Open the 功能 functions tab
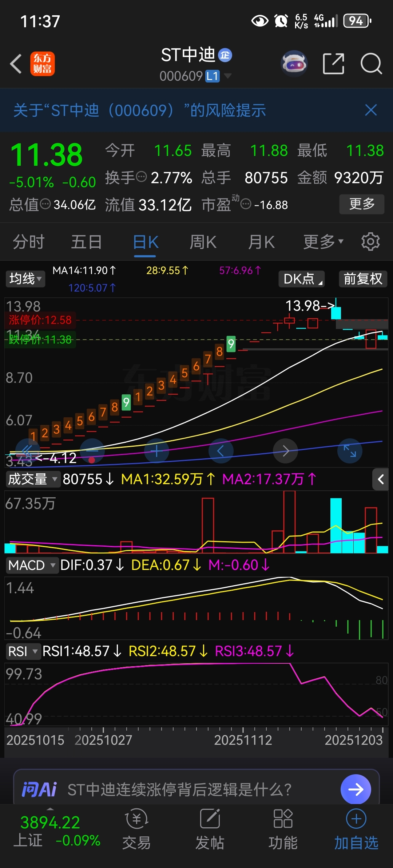 point(283,830)
